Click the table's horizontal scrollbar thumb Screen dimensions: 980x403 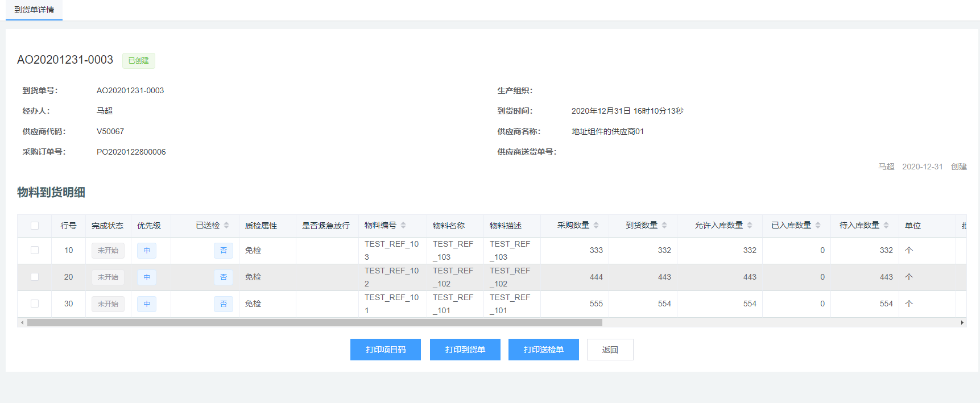point(315,323)
